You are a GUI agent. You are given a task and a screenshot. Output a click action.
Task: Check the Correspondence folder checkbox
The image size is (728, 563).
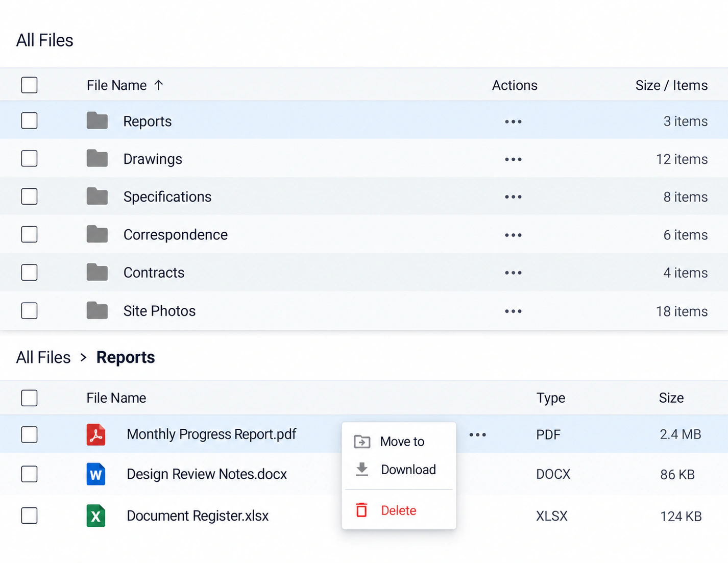click(29, 234)
